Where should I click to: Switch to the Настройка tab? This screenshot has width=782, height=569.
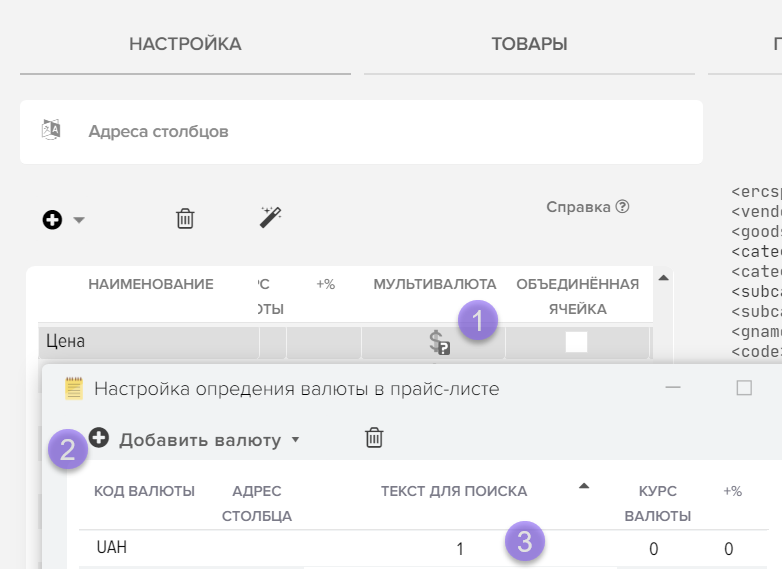tap(185, 44)
